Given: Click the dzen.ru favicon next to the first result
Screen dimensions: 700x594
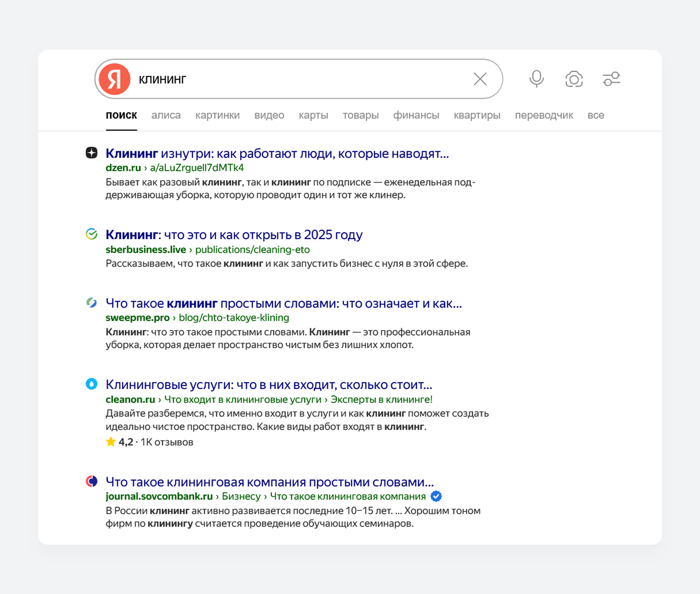Looking at the screenshot, I should [x=91, y=153].
